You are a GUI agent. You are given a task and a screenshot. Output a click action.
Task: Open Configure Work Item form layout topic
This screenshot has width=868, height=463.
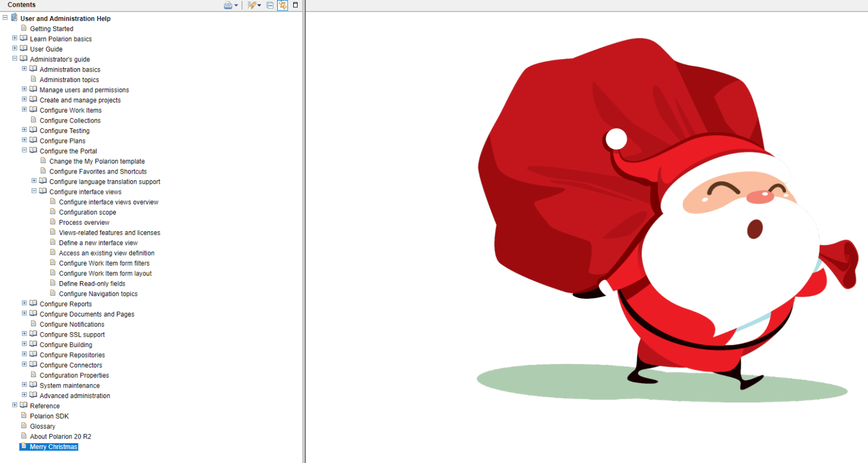pos(105,273)
